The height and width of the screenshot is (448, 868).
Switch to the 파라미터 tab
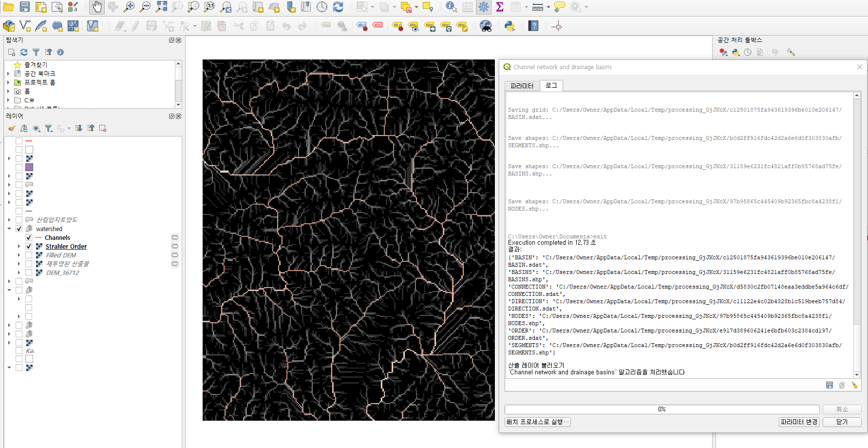tap(522, 86)
